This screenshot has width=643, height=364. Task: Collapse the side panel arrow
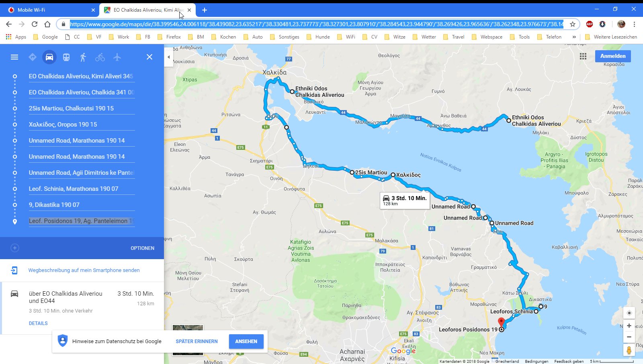click(x=169, y=57)
